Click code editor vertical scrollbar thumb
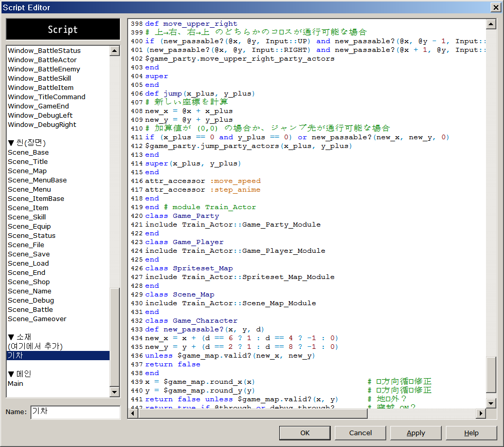This screenshot has height=447, width=504. tap(491, 375)
